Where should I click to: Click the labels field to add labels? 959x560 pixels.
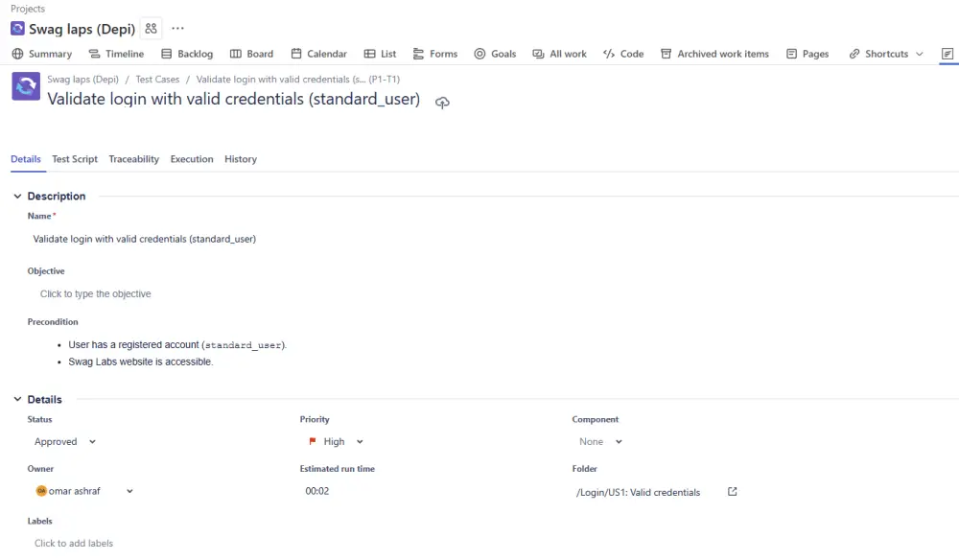(x=74, y=544)
